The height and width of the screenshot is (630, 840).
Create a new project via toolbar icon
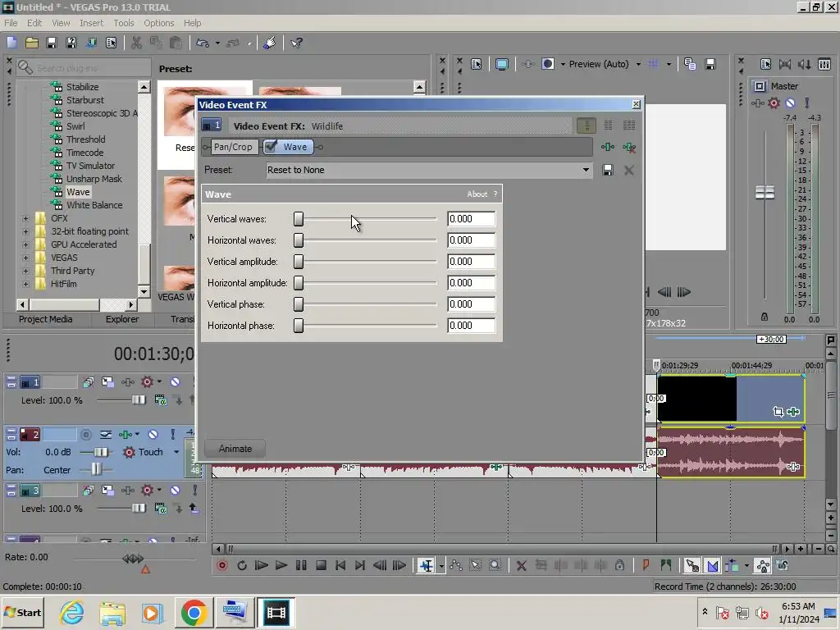(x=11, y=43)
